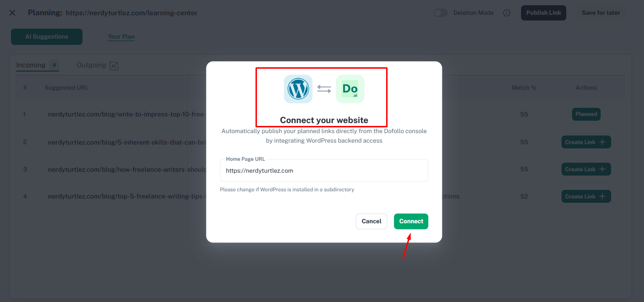Click Connect to link the website
Screen dimensions: 644x302
(411, 221)
